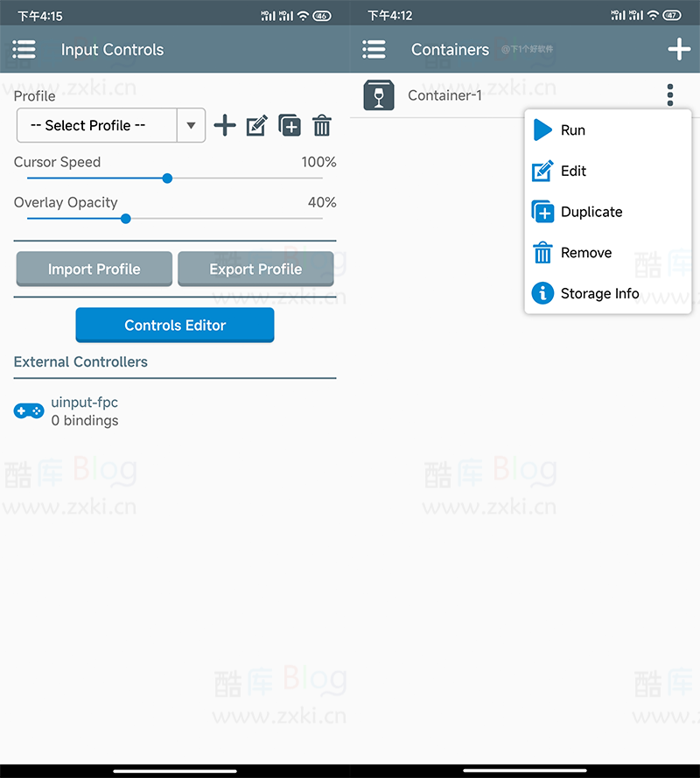Open the Select Profile combo box
700x778 pixels.
[x=111, y=125]
